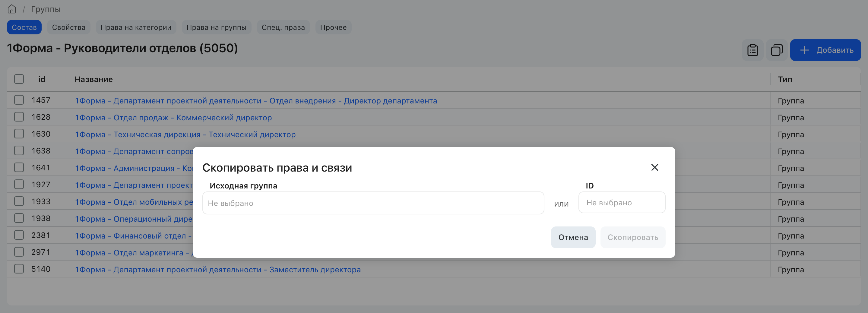868x313 pixels.
Task: Toggle the select-all checkbox in table header
Action: coord(19,79)
